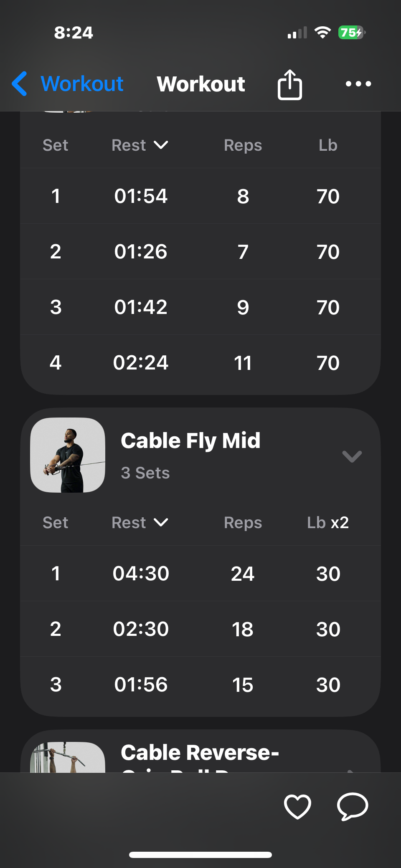Tap the Wi-Fi icon in the status bar

(x=322, y=33)
